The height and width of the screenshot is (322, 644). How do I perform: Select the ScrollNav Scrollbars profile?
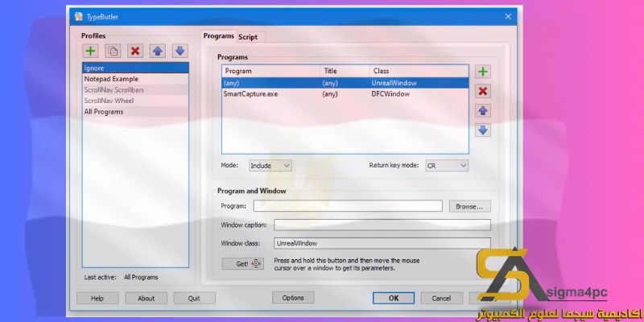tap(135, 89)
